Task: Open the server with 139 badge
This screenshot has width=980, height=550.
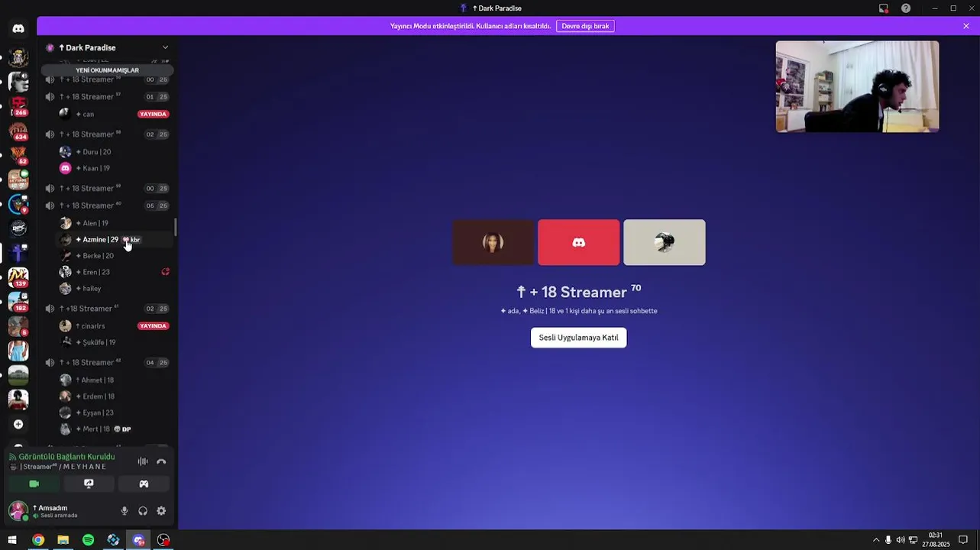Action: click(18, 277)
